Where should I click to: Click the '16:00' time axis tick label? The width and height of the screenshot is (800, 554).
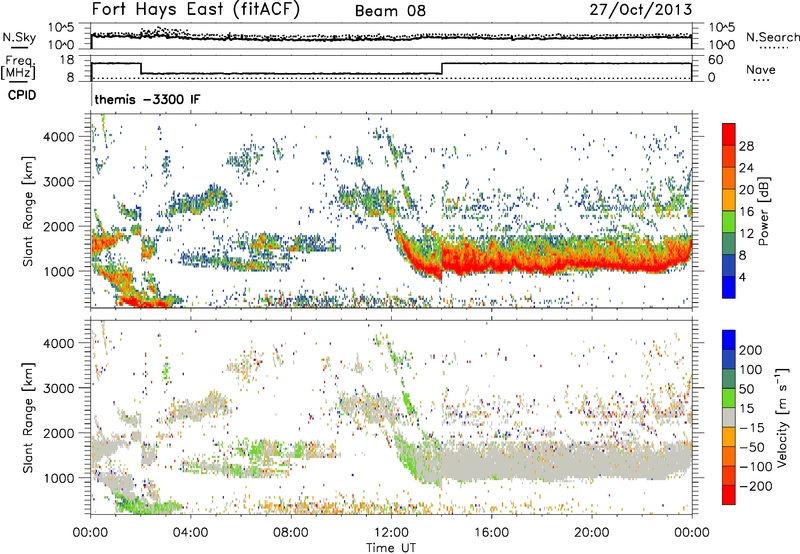[x=491, y=533]
